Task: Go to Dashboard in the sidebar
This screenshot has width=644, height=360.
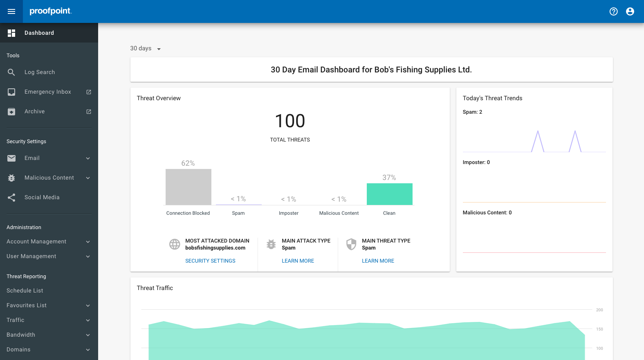Action: click(49, 33)
